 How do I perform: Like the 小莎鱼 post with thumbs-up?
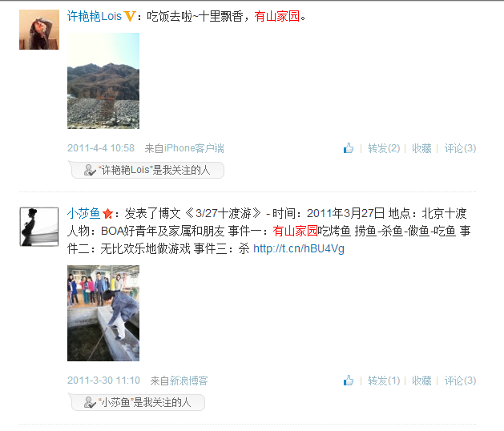click(x=349, y=381)
